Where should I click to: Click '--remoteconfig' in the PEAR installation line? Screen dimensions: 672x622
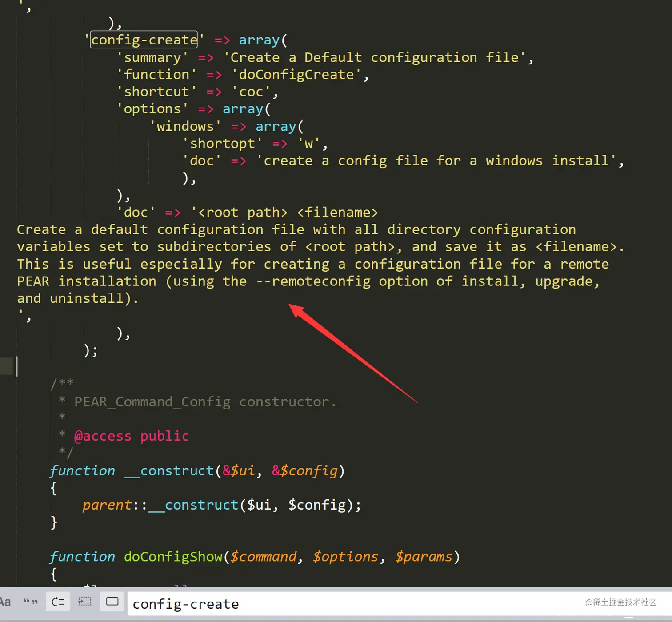[x=313, y=281]
